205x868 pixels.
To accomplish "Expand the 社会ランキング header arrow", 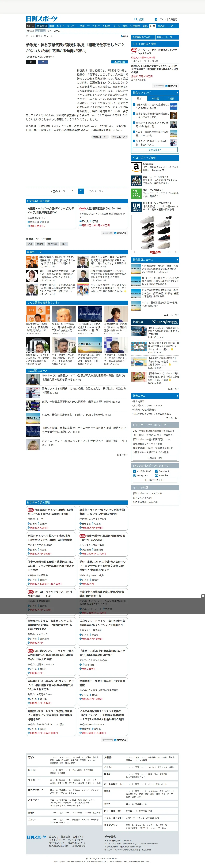I will [x=177, y=93].
